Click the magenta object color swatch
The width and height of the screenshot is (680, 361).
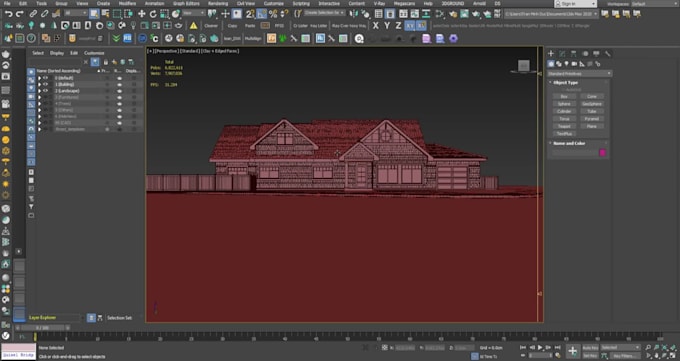pyautogui.click(x=602, y=153)
